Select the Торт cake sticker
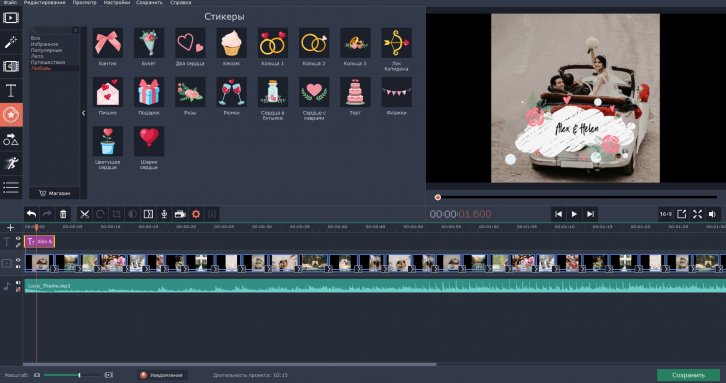This screenshot has height=383, width=726. pyautogui.click(x=355, y=92)
